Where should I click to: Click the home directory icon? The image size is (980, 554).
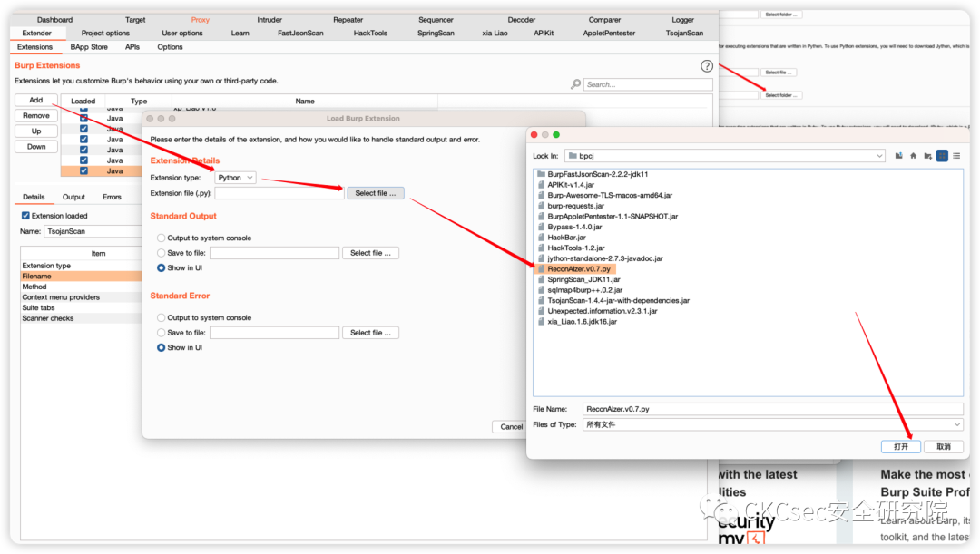click(913, 156)
